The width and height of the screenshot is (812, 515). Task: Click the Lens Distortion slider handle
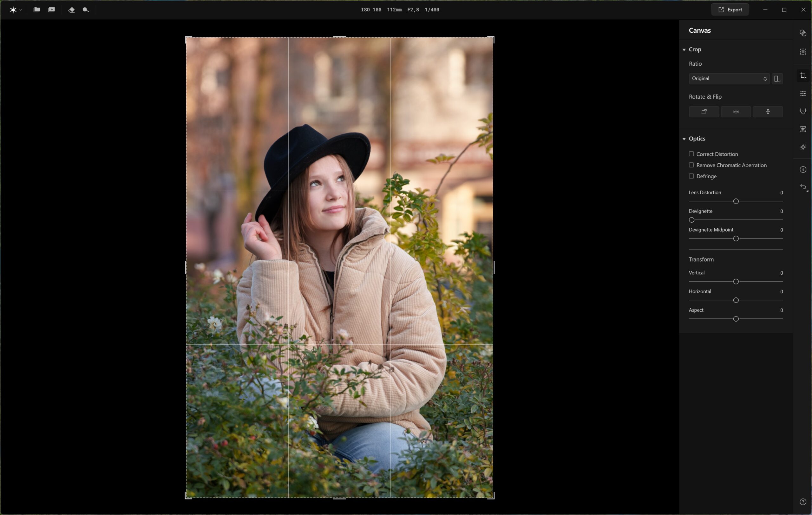736,201
